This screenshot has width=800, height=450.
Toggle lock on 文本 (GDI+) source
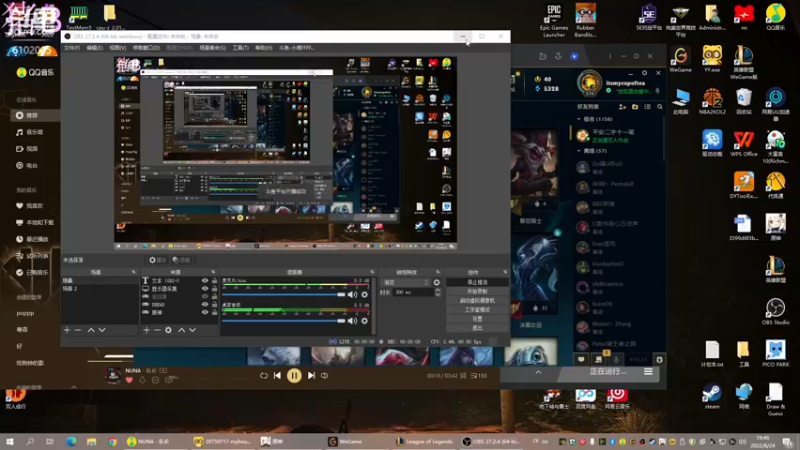click(x=214, y=281)
